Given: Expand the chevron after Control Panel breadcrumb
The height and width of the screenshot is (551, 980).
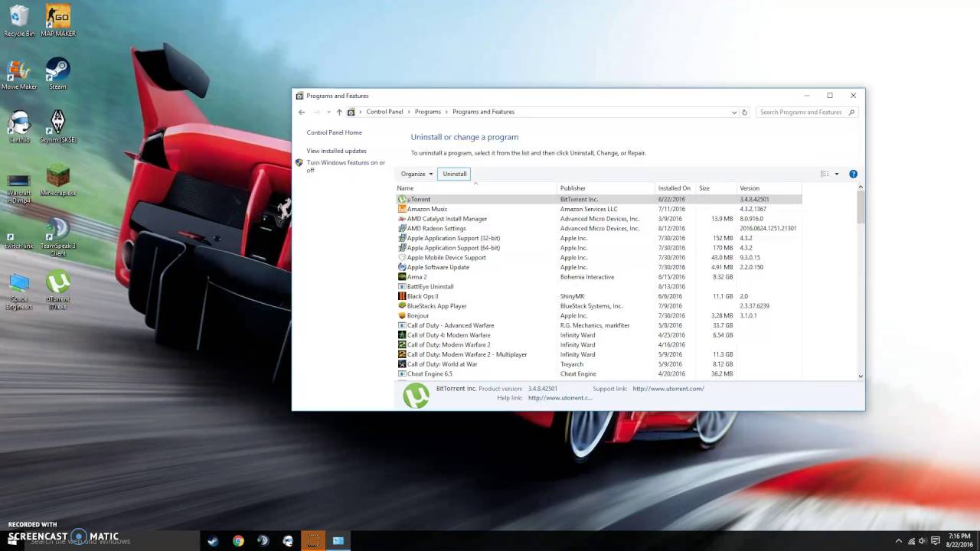Looking at the screenshot, I should click(409, 112).
